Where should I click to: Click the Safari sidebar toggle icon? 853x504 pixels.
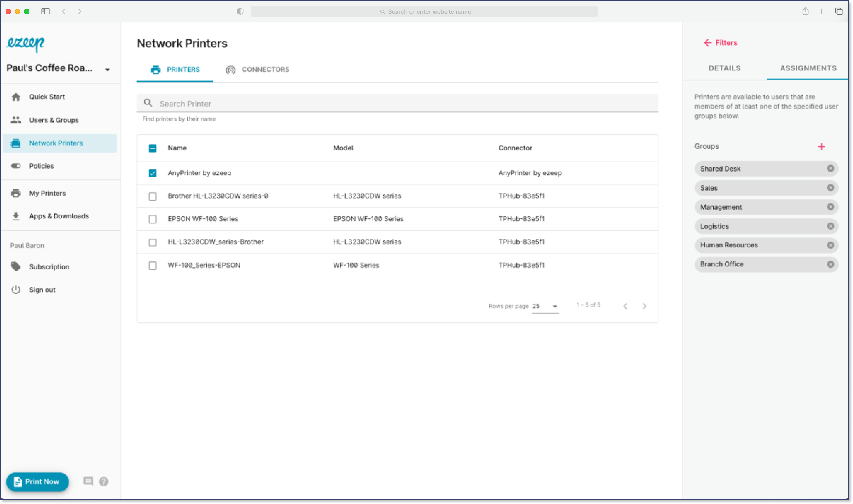[x=45, y=11]
